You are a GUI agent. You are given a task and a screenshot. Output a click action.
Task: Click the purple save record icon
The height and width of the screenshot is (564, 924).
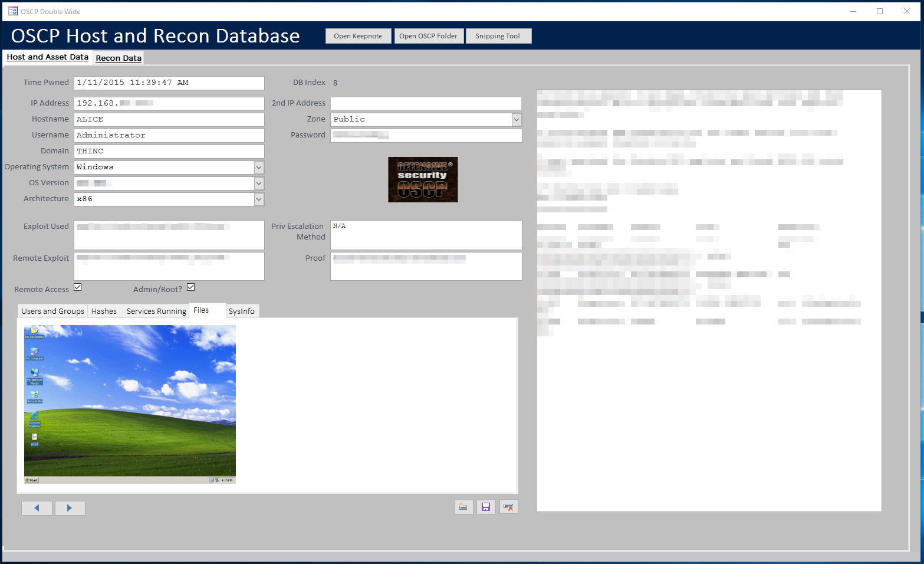click(x=486, y=507)
